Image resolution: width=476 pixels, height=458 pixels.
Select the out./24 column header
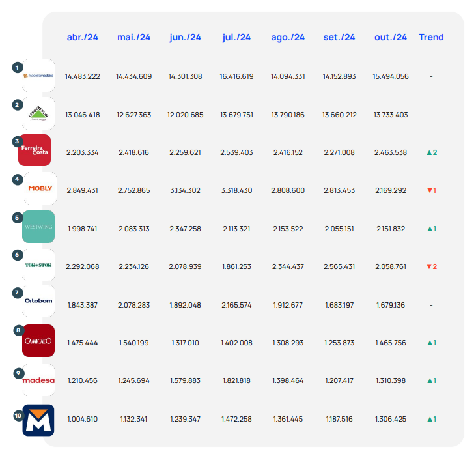tap(391, 37)
